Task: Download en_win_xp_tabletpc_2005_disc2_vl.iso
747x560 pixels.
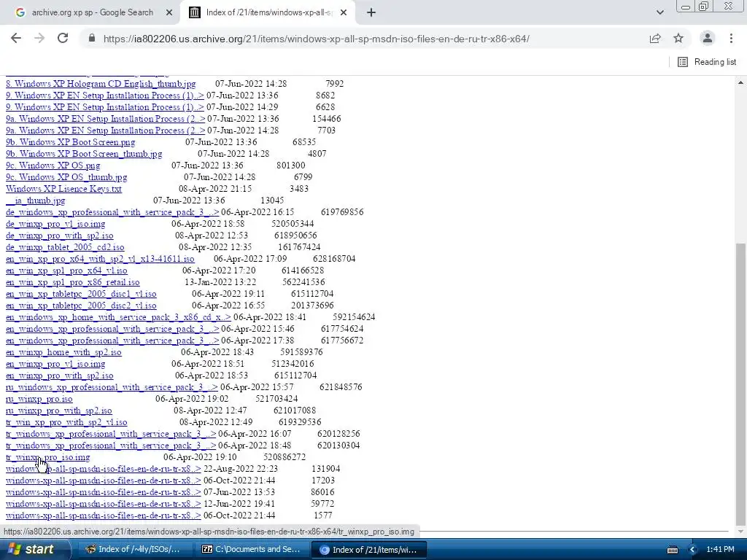Action: tap(81, 306)
